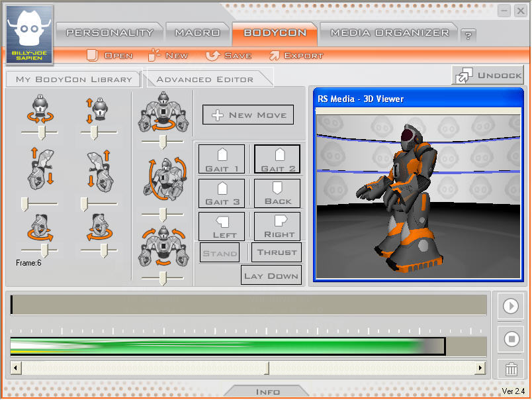Click the question mark help button

[x=468, y=35]
